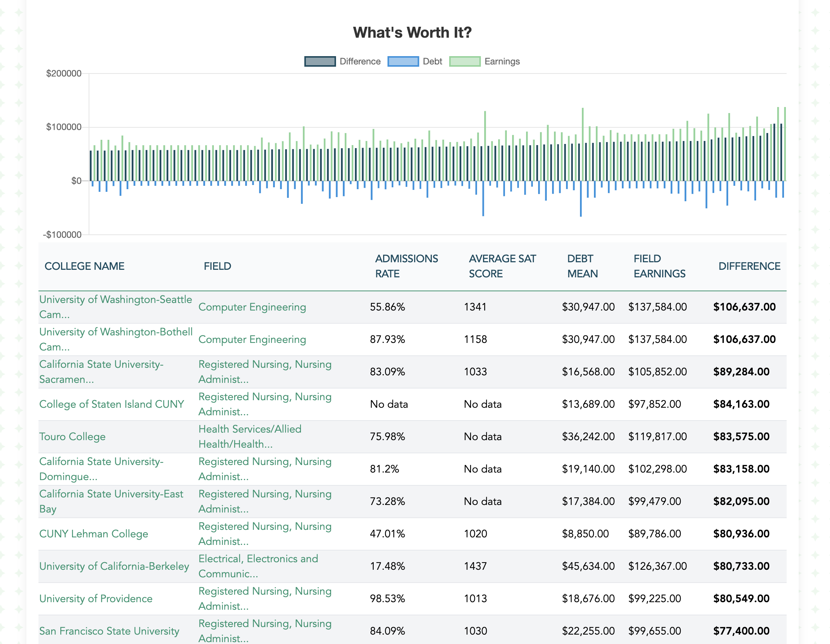Image resolution: width=830 pixels, height=644 pixels.
Task: Click Registered Nursing field for Sacramento row
Action: tap(265, 372)
